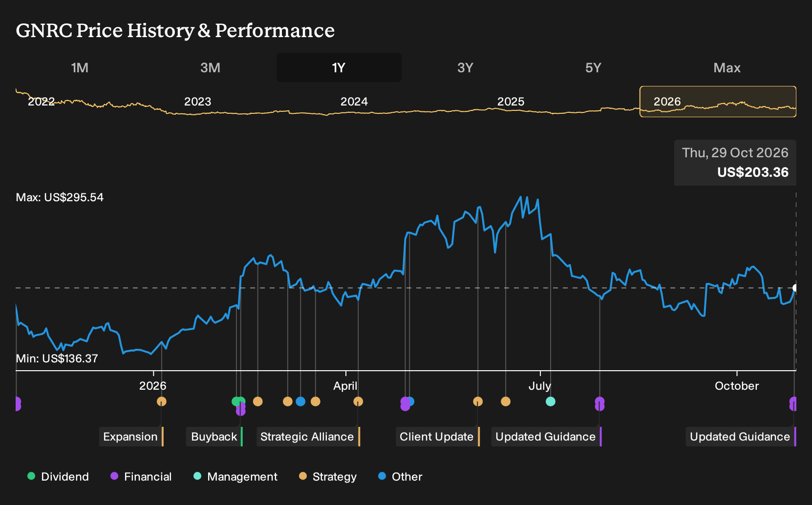The width and height of the screenshot is (812, 505).
Task: Open the Client Update event label
Action: 437,437
